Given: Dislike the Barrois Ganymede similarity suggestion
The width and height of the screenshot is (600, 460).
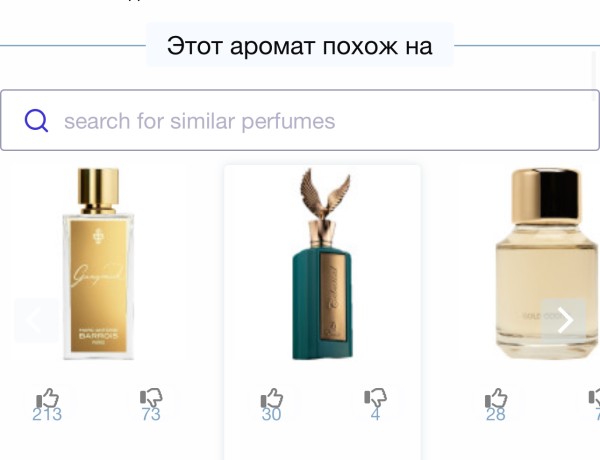Looking at the screenshot, I should click(151, 398).
